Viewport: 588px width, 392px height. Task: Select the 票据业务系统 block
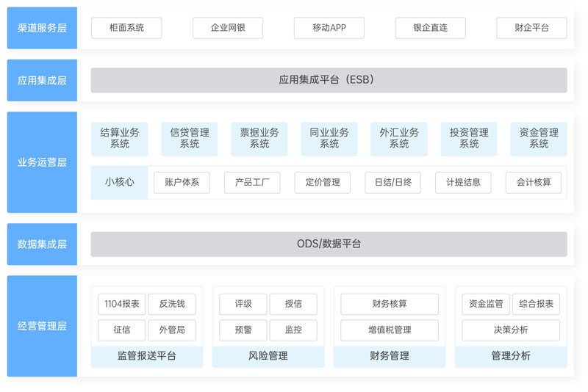pos(259,139)
